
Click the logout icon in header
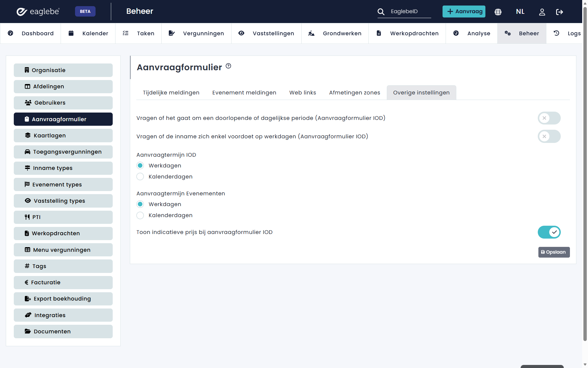point(560,12)
